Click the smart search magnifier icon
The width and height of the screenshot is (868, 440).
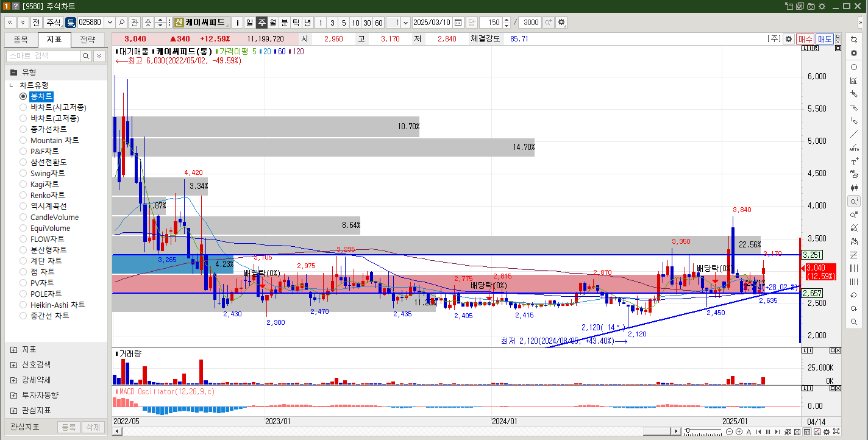click(86, 55)
